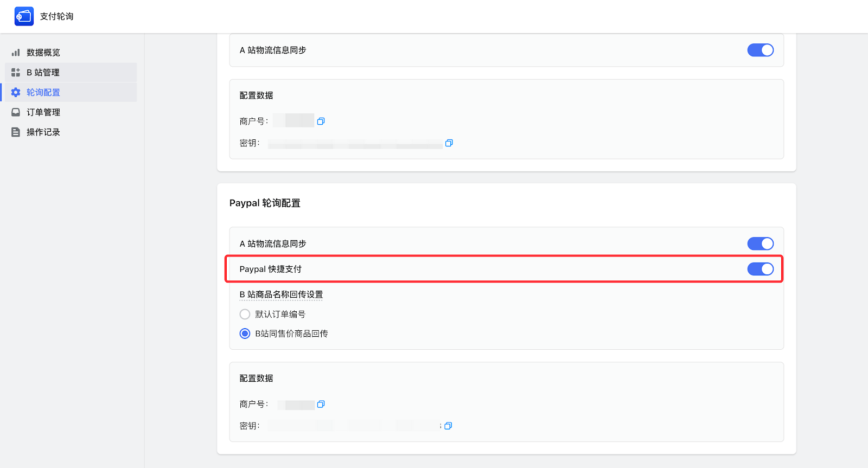Image resolution: width=868 pixels, height=468 pixels.
Task: Copy the upper section's 商户号 value
Action: [x=321, y=121]
